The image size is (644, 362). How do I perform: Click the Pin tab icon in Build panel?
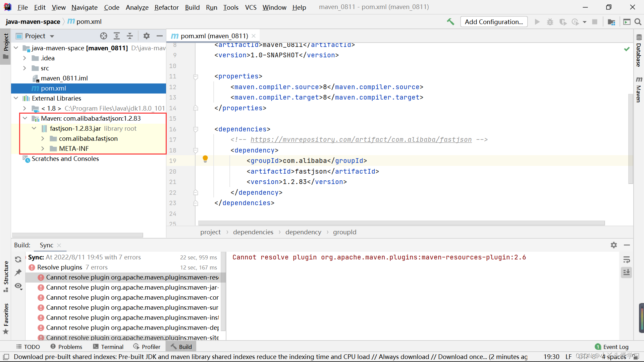click(x=18, y=273)
